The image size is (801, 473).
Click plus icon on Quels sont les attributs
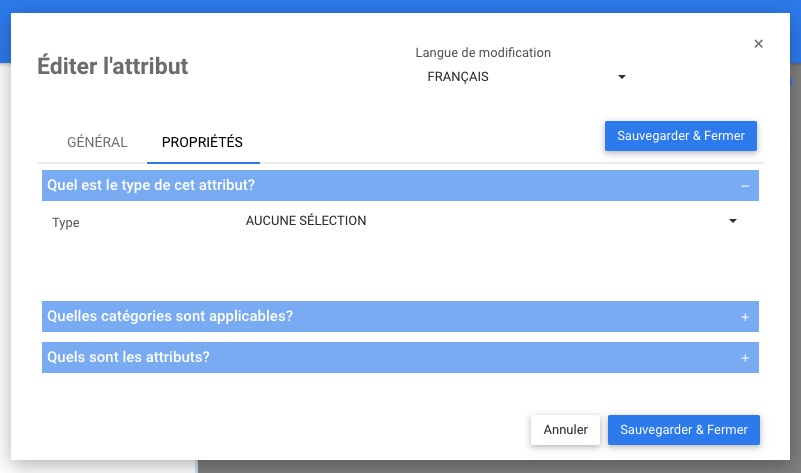(745, 358)
